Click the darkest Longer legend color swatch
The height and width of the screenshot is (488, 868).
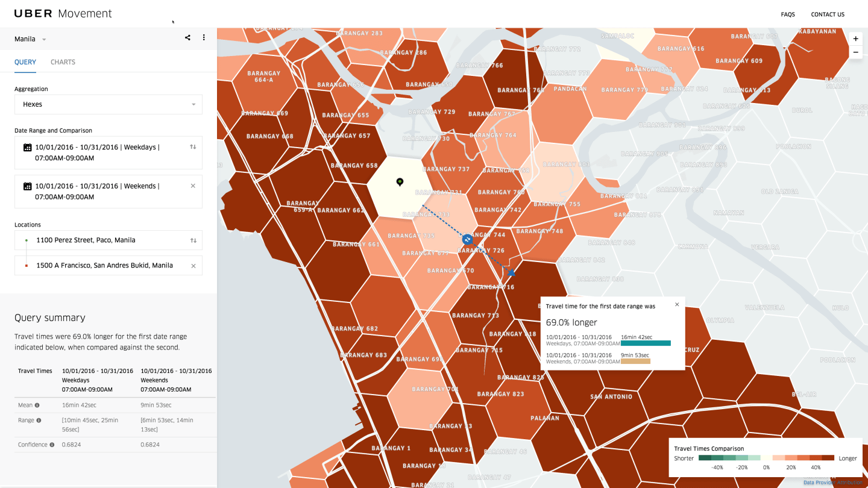(828, 458)
